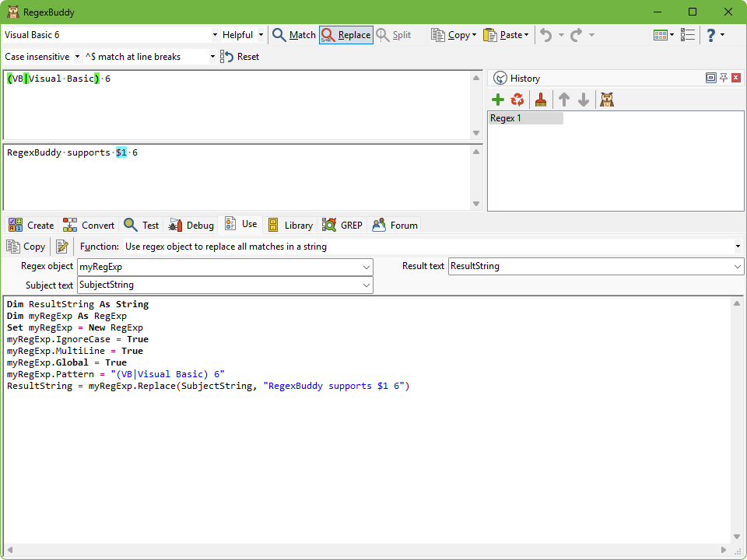Screen dimensions: 747x560
Task: Click the owl icon in History toolbar
Action: pyautogui.click(x=606, y=100)
